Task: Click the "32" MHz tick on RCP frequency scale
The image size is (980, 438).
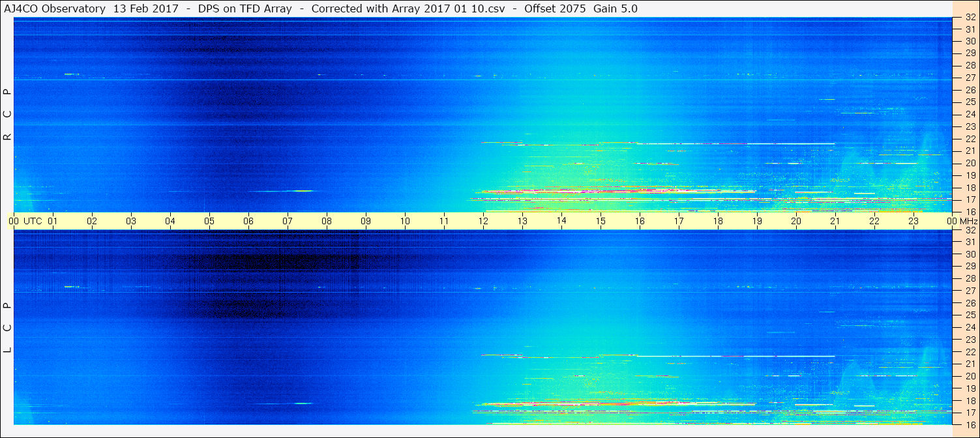Action: coord(970,18)
